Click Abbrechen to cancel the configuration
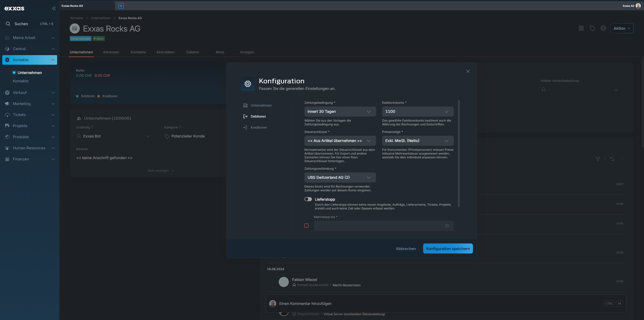 point(406,248)
